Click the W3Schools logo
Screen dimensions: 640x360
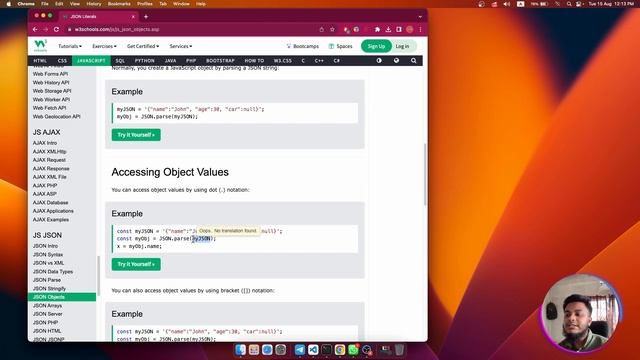(40, 45)
